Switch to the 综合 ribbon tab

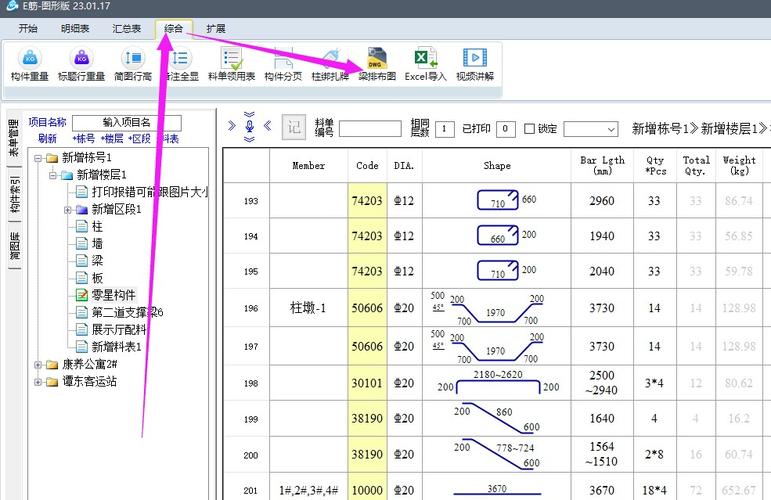click(174, 29)
